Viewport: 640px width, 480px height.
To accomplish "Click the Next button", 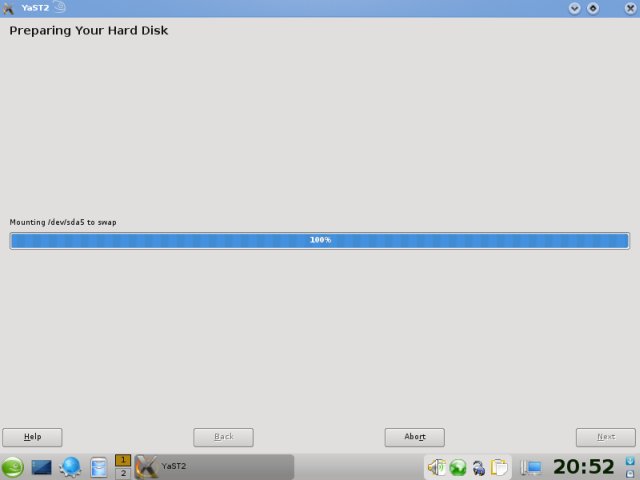I will 606,437.
